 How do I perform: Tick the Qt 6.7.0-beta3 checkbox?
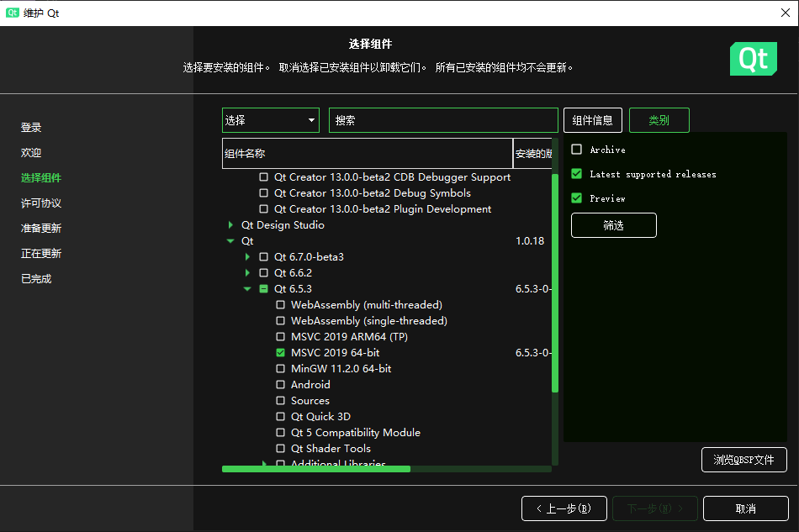pos(263,256)
